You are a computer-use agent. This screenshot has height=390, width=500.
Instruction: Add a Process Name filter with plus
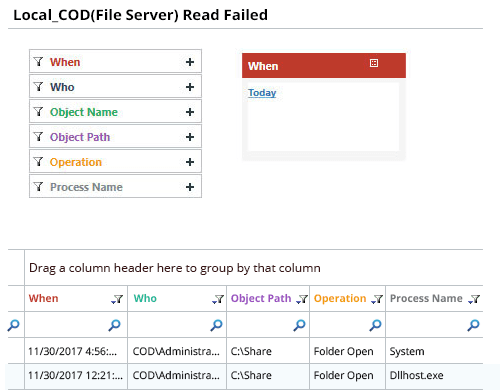(x=190, y=187)
